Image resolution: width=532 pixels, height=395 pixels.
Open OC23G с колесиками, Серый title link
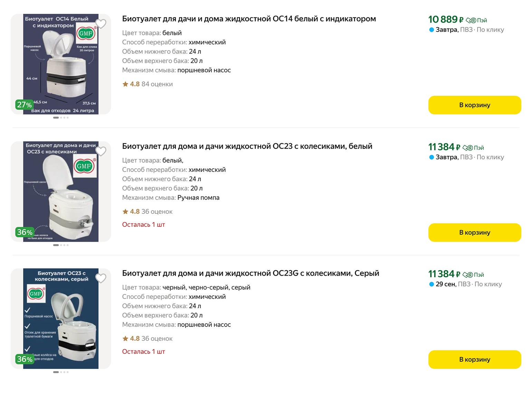coord(250,273)
